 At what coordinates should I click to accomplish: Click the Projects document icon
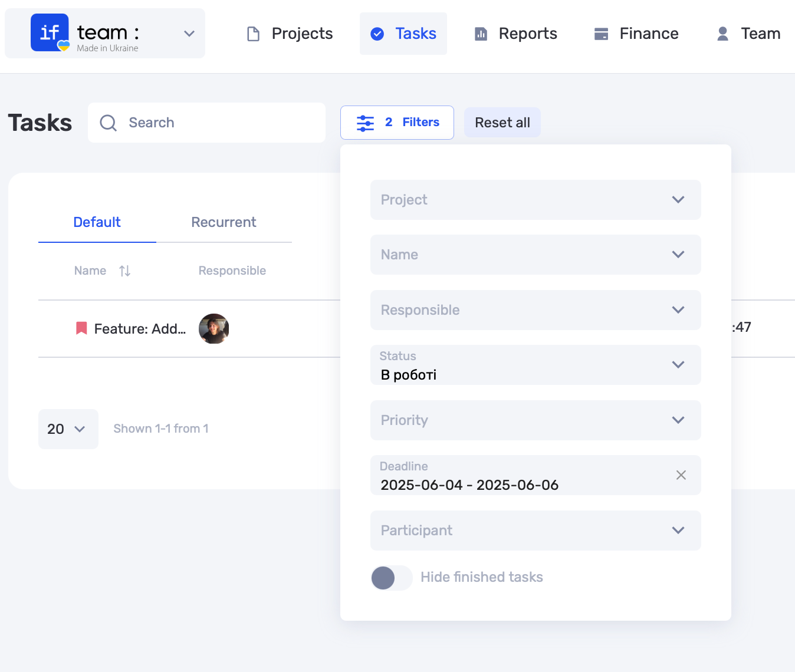point(253,34)
